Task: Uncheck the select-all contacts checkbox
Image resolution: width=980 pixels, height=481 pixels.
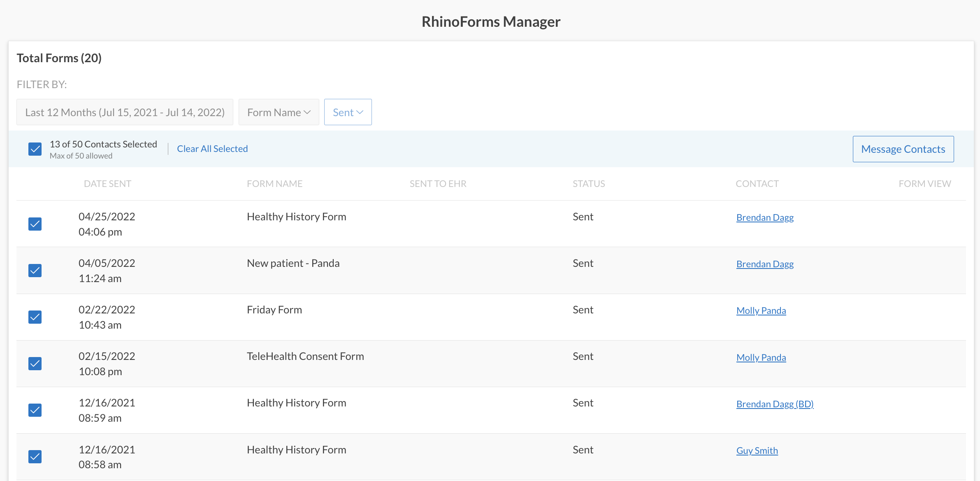Action: [x=35, y=149]
